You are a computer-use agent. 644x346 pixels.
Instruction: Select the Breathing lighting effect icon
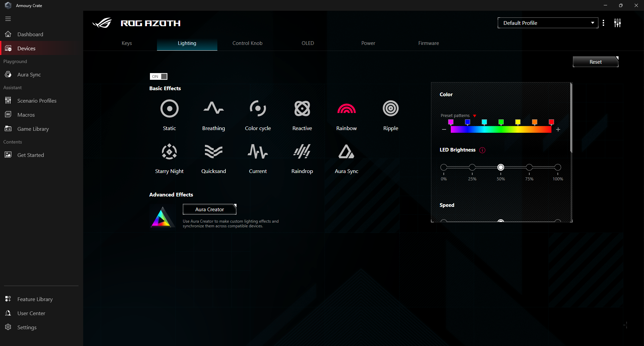point(214,108)
